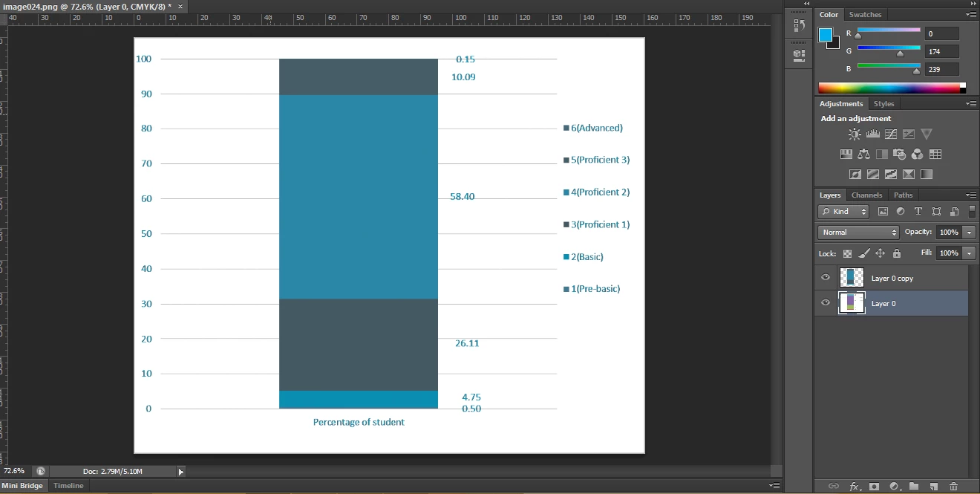The width and height of the screenshot is (980, 494).
Task: Open the Fill slider dropdown arrow
Action: (970, 253)
